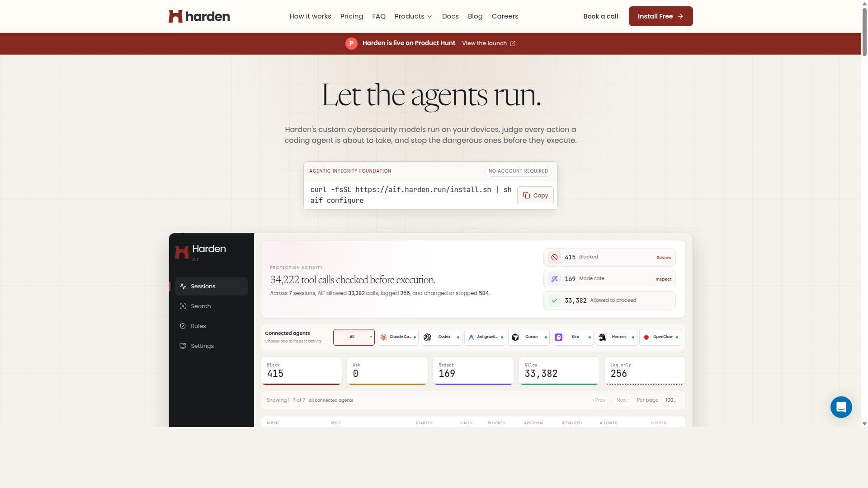Filter activity by the Hermes agent
The height and width of the screenshot is (488, 868).
pyautogui.click(x=617, y=337)
